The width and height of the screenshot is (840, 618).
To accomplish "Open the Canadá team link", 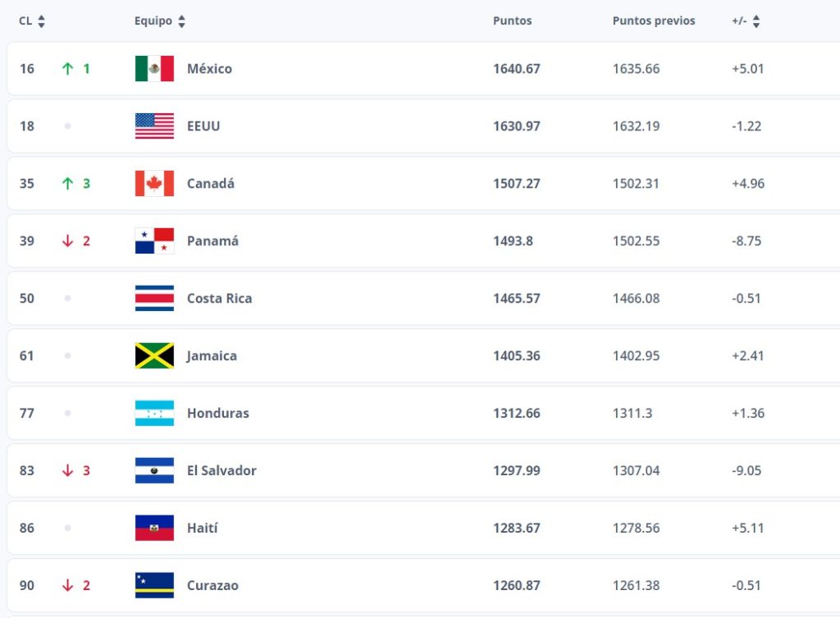I will coord(211,183).
